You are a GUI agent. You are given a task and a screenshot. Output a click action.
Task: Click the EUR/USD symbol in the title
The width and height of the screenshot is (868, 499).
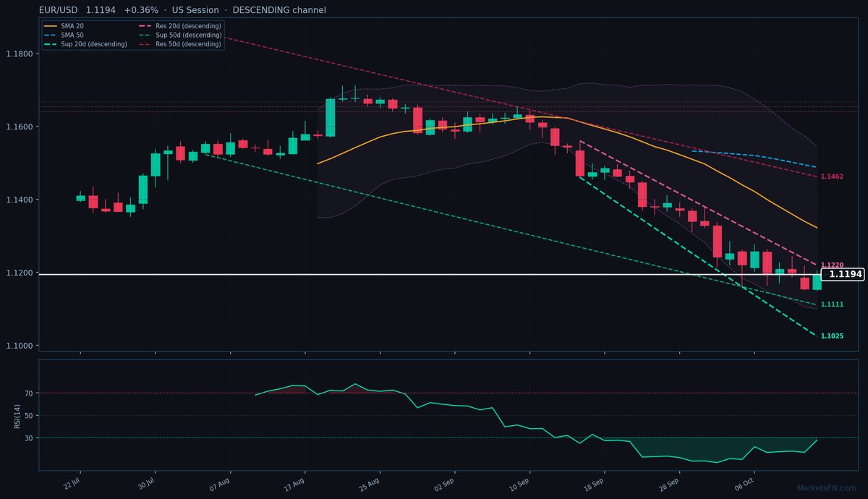coord(59,10)
